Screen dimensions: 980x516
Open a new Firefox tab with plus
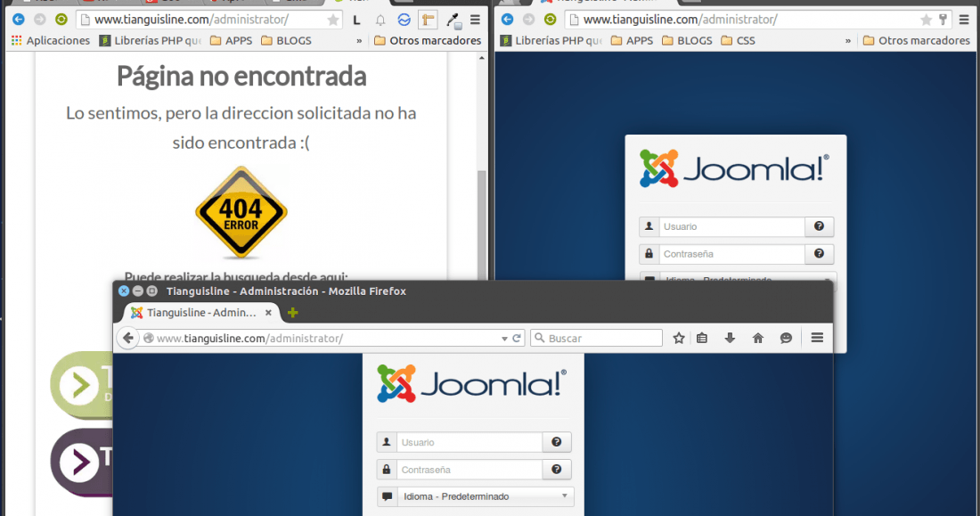point(292,312)
